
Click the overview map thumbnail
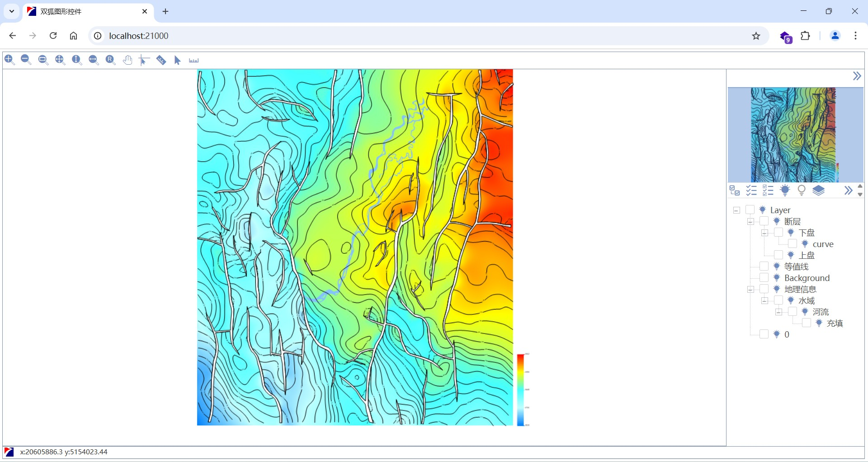[x=795, y=135]
